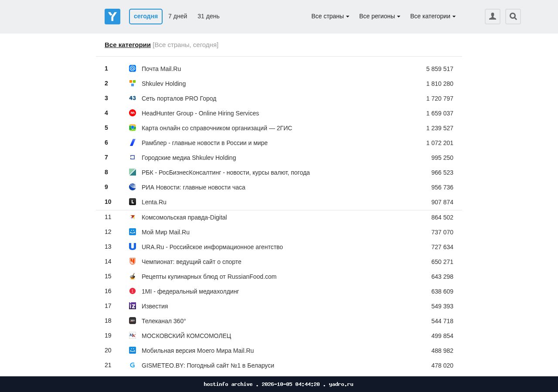558x392 pixels.
Task: Open Мобильная версия Моего Мира Mail.Ru link
Action: tap(197, 351)
